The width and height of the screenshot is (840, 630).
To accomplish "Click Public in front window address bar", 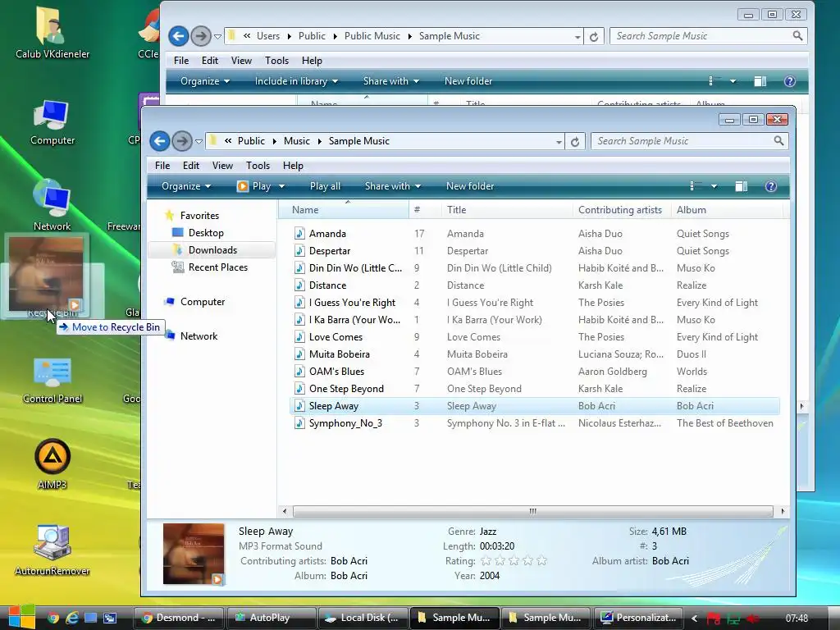I will tap(251, 141).
